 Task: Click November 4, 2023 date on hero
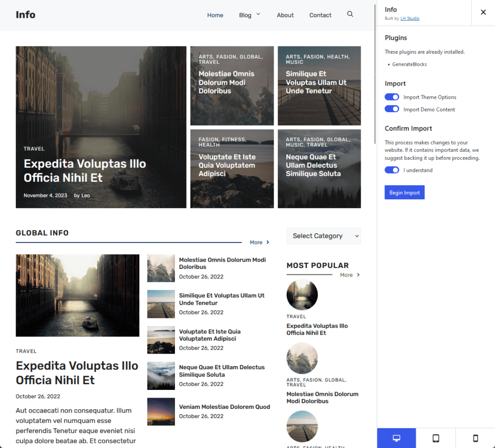45,195
